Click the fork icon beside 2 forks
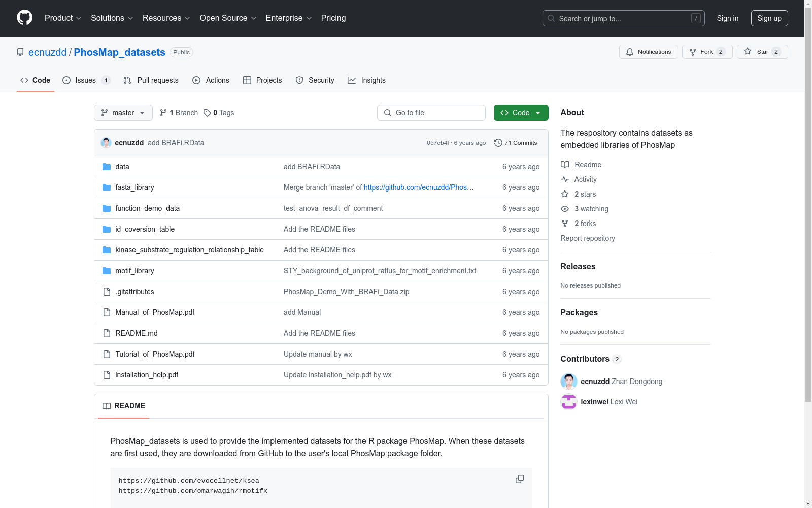Image resolution: width=812 pixels, height=508 pixels. (x=565, y=224)
